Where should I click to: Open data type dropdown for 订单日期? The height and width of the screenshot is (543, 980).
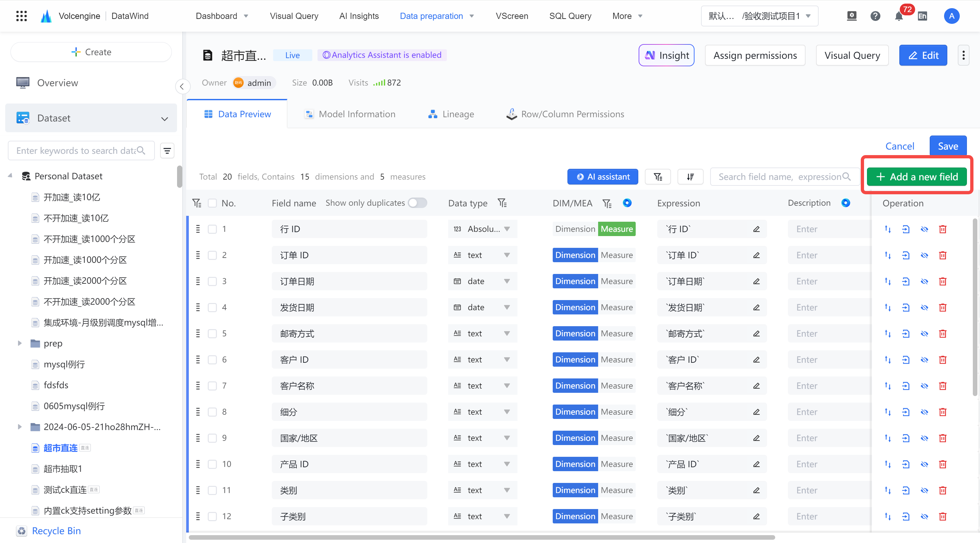click(482, 281)
